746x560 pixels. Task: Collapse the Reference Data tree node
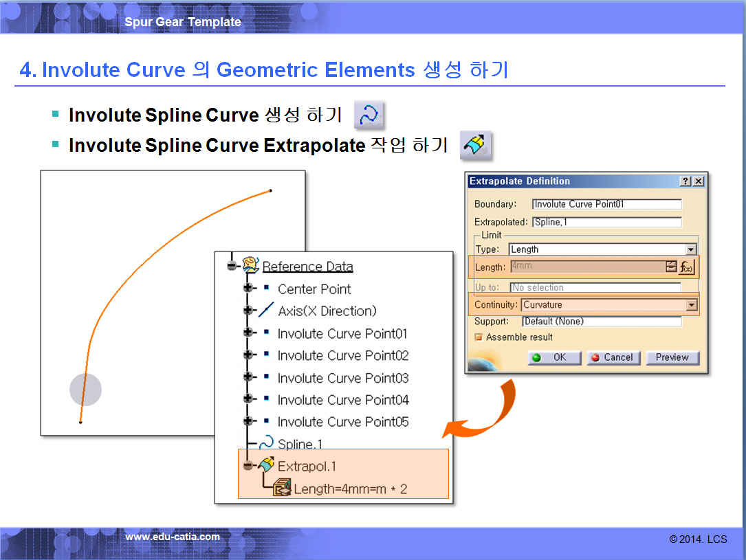pyautogui.click(x=232, y=266)
